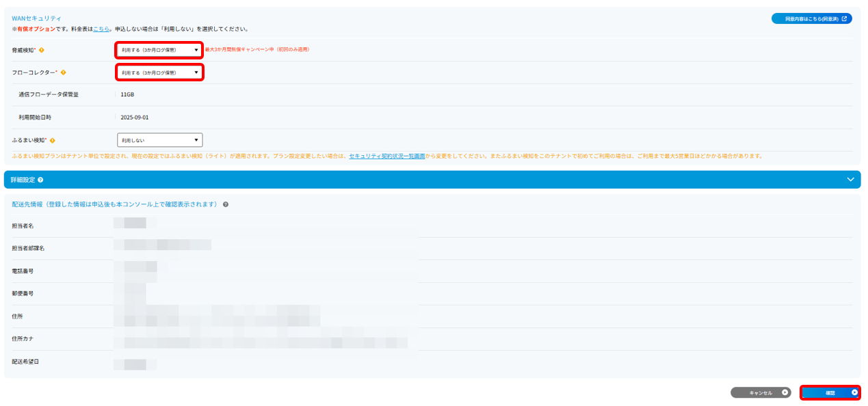
Task: Click the 担当者部課名 field value
Action: coord(163,245)
